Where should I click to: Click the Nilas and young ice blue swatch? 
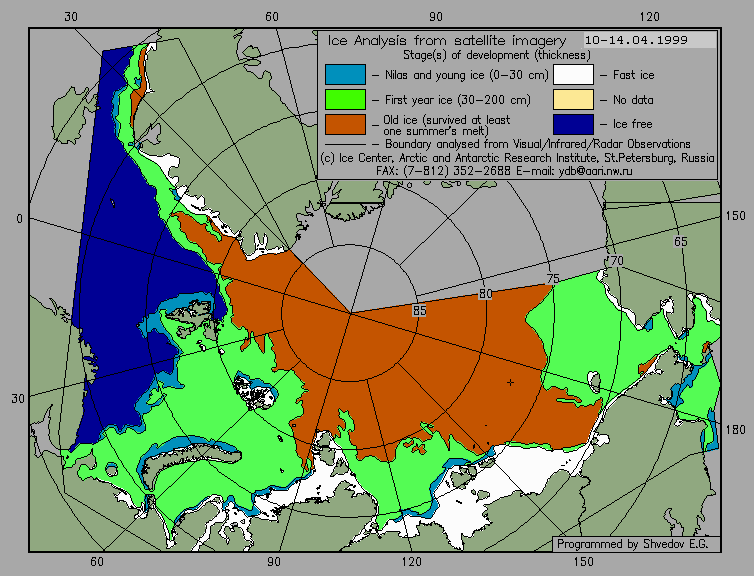(x=345, y=75)
